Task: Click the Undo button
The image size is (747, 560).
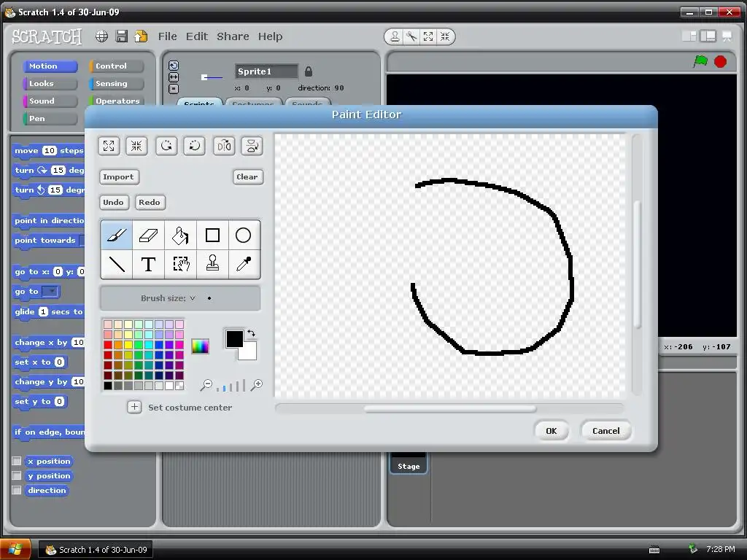Action: click(113, 202)
